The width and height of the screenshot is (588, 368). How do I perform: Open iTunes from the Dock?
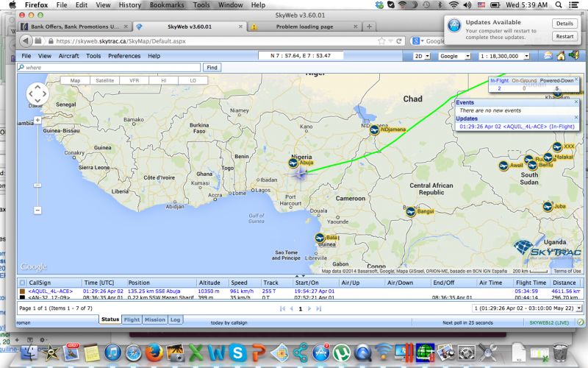click(x=113, y=353)
